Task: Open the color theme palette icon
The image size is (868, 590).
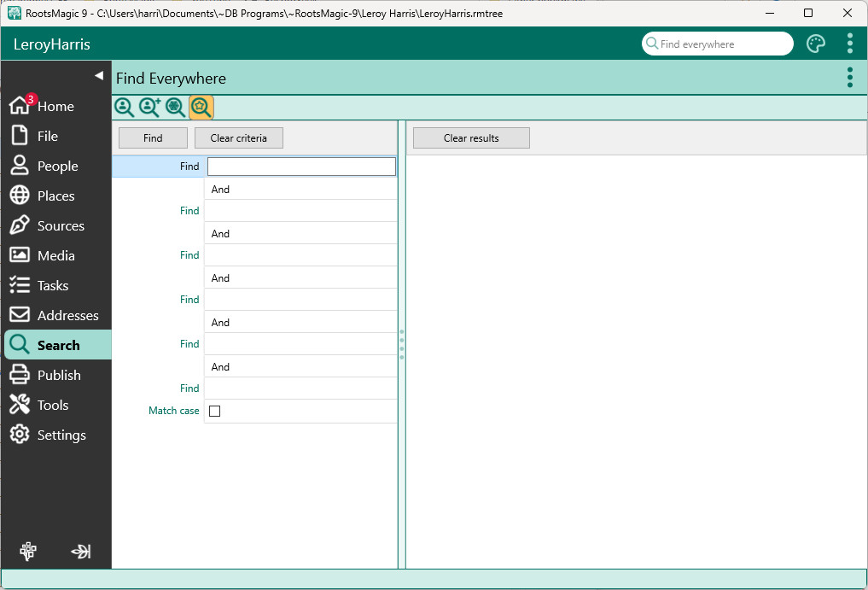Action: coord(816,44)
